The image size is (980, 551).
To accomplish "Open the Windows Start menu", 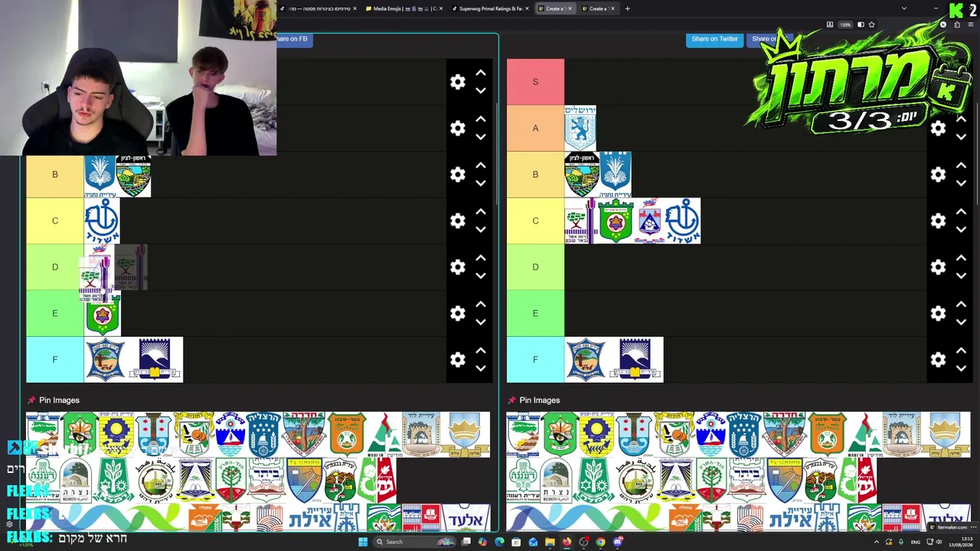I will point(363,542).
